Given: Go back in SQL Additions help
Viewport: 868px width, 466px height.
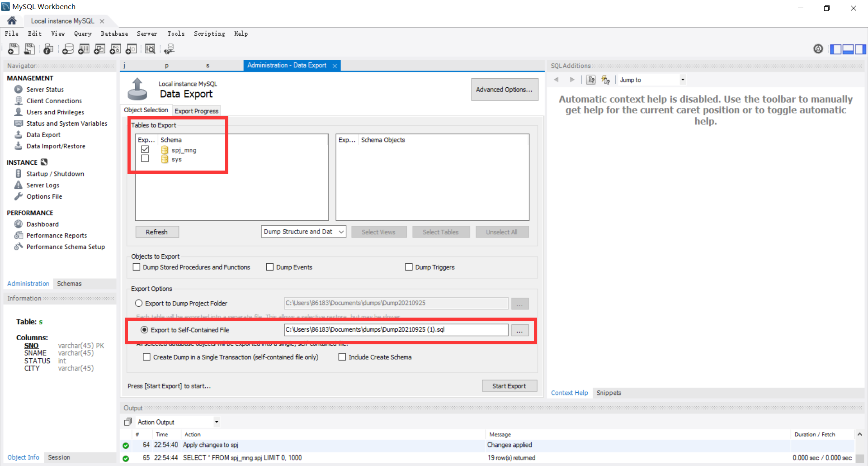Looking at the screenshot, I should click(557, 80).
